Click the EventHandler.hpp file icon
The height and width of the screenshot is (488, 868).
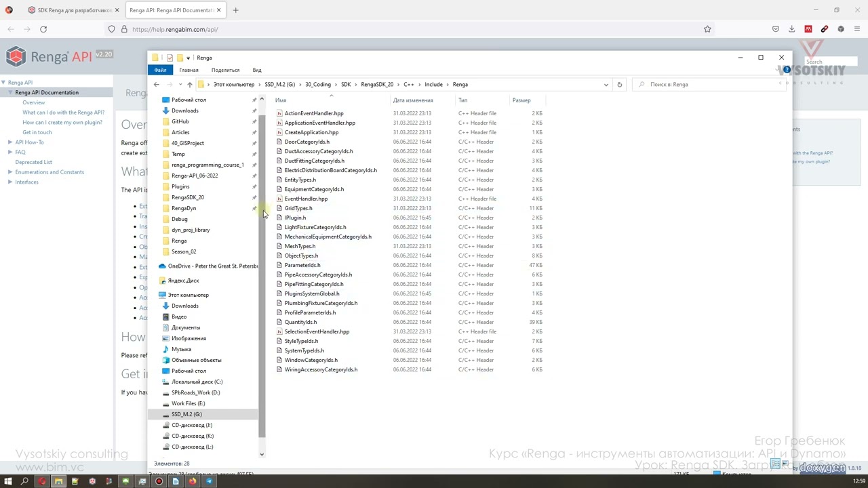(279, 199)
